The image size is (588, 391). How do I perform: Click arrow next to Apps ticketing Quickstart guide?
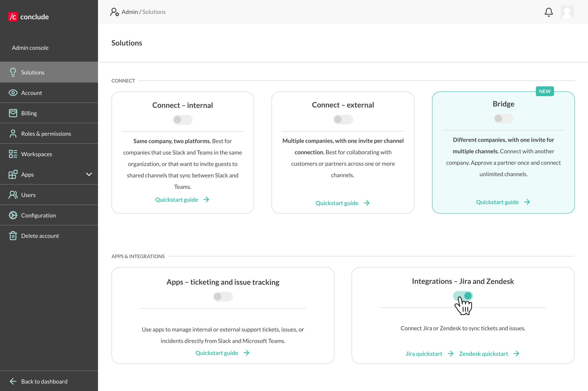[x=246, y=353]
